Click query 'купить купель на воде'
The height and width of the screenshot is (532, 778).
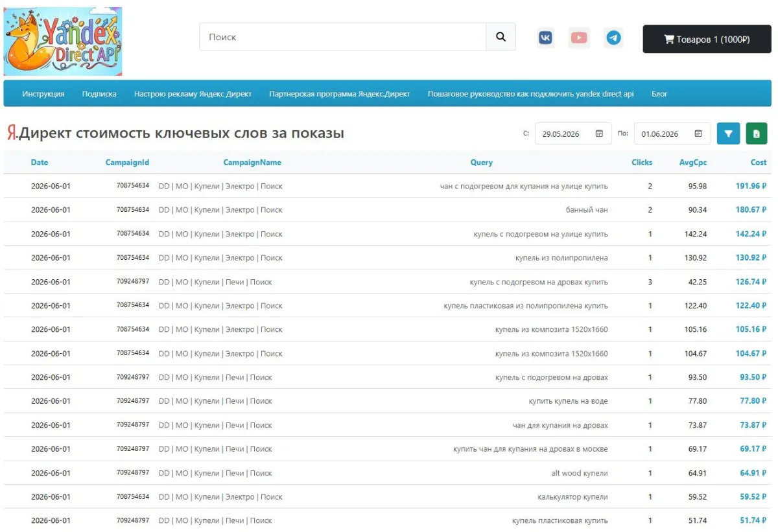(568, 401)
